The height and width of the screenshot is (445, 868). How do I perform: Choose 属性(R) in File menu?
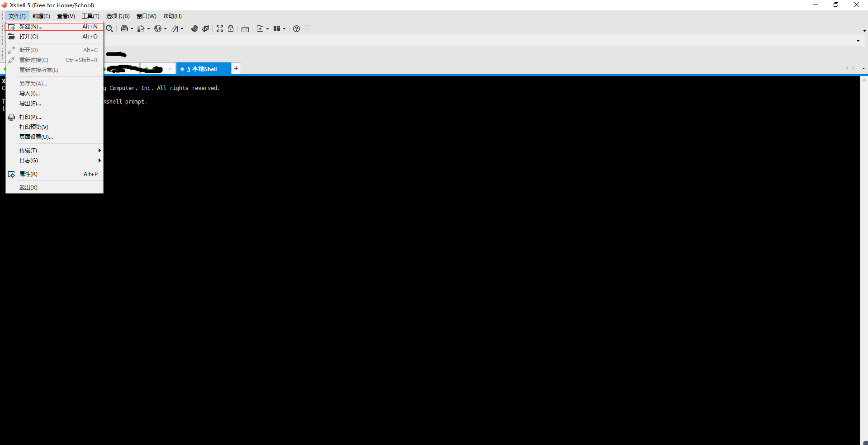[x=54, y=174]
